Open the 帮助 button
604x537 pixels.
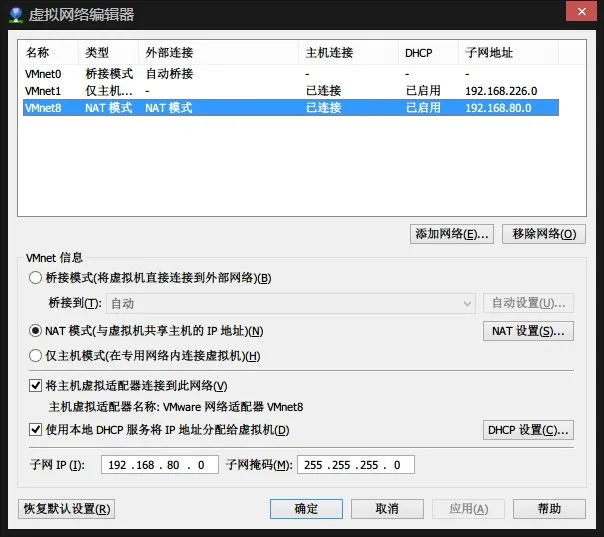click(549, 509)
